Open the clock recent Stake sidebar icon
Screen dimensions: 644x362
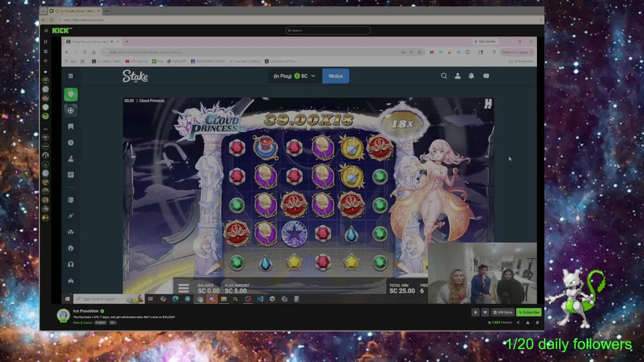pyautogui.click(x=71, y=143)
